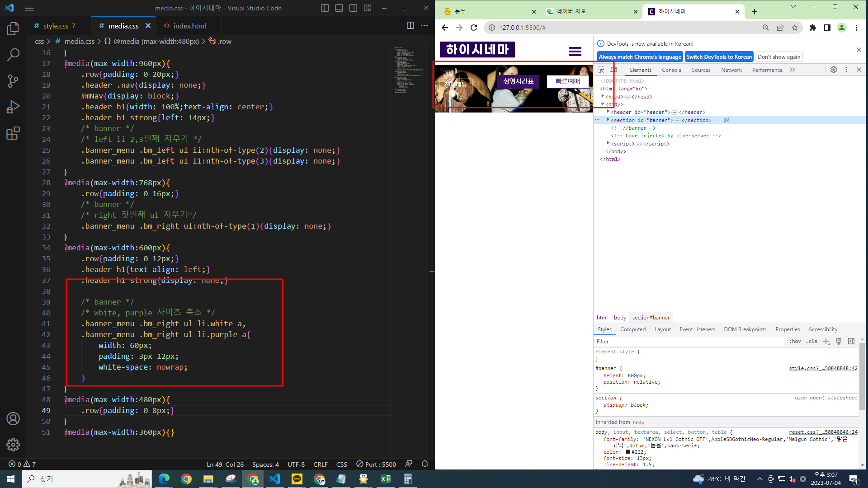868x488 pixels.
Task: Click the Switch DevTools to Korean button
Action: coord(719,57)
